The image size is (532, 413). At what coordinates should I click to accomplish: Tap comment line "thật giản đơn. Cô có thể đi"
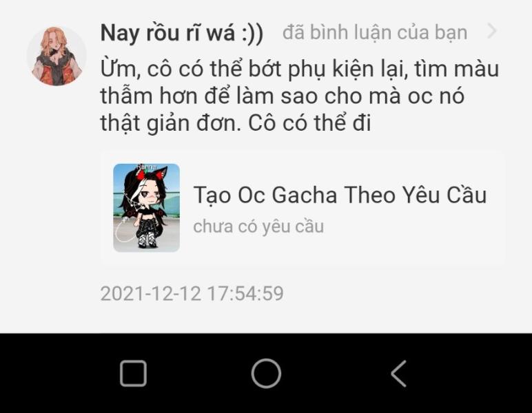(236, 123)
